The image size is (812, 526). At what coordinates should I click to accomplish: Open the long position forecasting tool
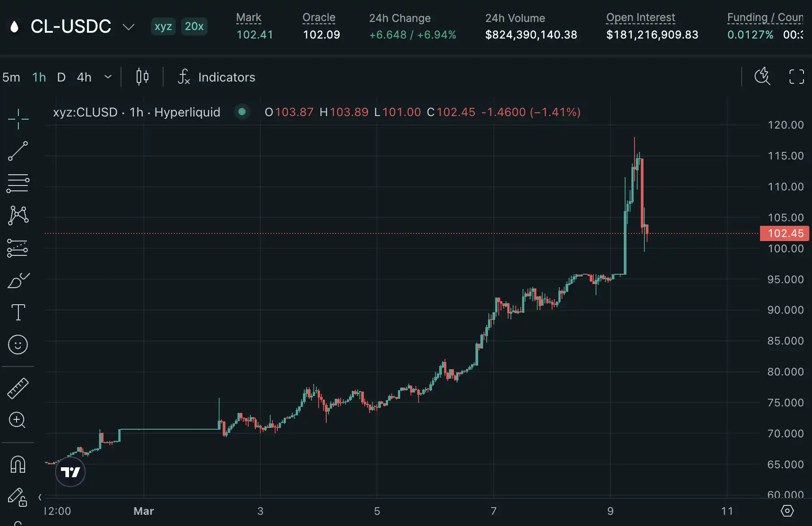click(x=18, y=248)
